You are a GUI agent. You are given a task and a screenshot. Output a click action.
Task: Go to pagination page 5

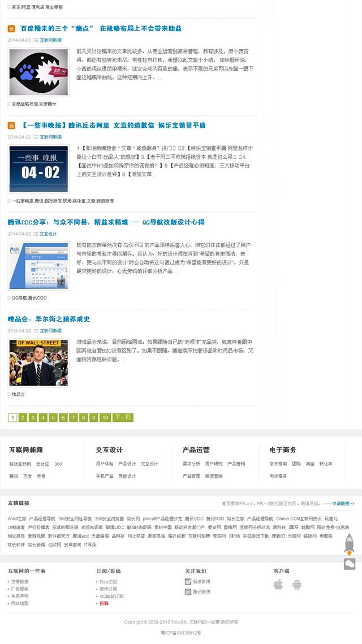click(53, 418)
